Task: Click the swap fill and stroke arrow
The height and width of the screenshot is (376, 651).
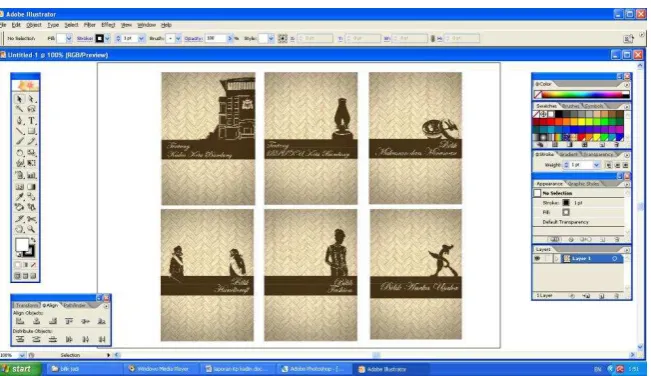Action: pyautogui.click(x=33, y=240)
